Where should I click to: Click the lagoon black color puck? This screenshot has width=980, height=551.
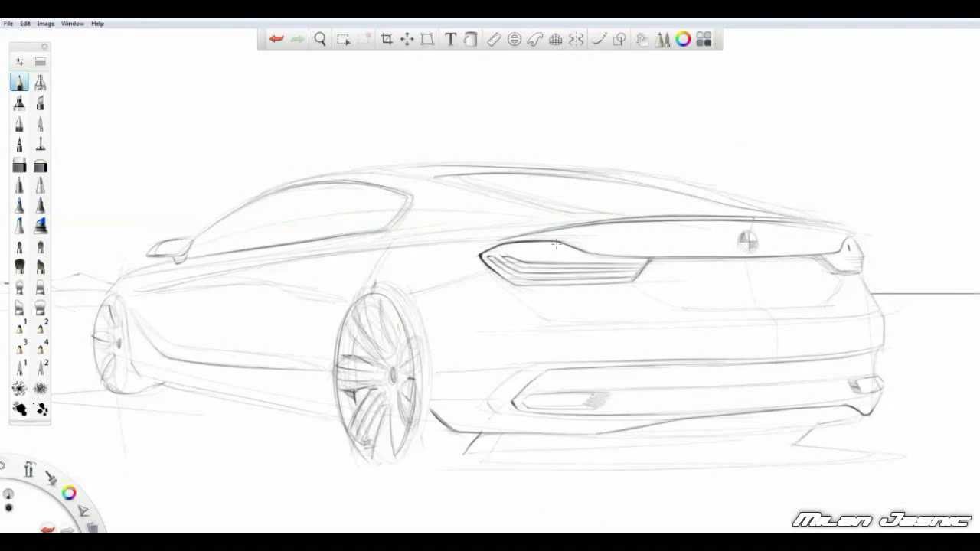[8, 507]
